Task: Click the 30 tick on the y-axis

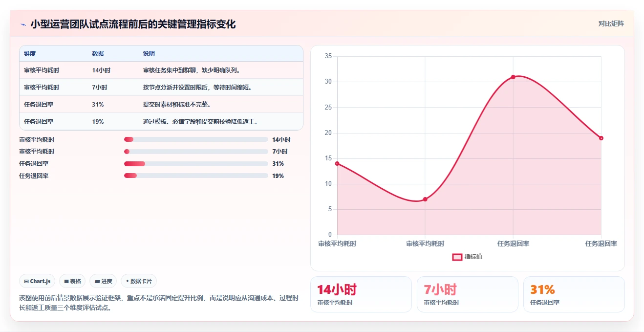Action: [328, 82]
